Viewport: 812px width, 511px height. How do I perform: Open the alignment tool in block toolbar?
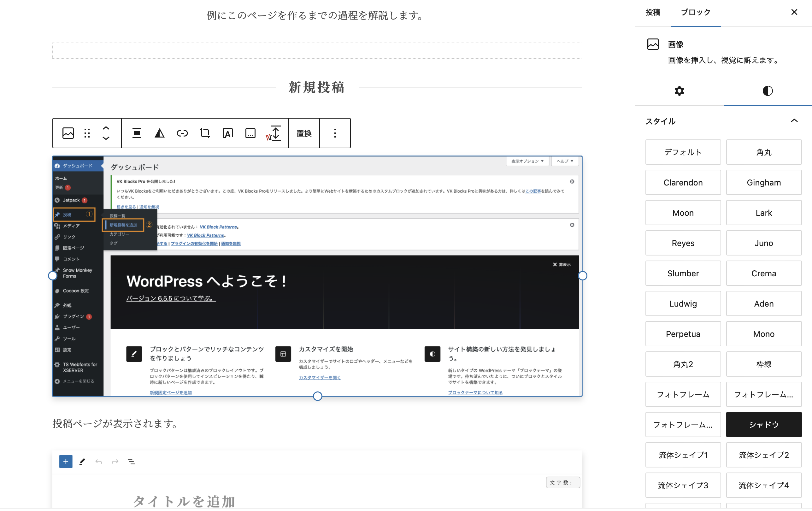pos(137,133)
